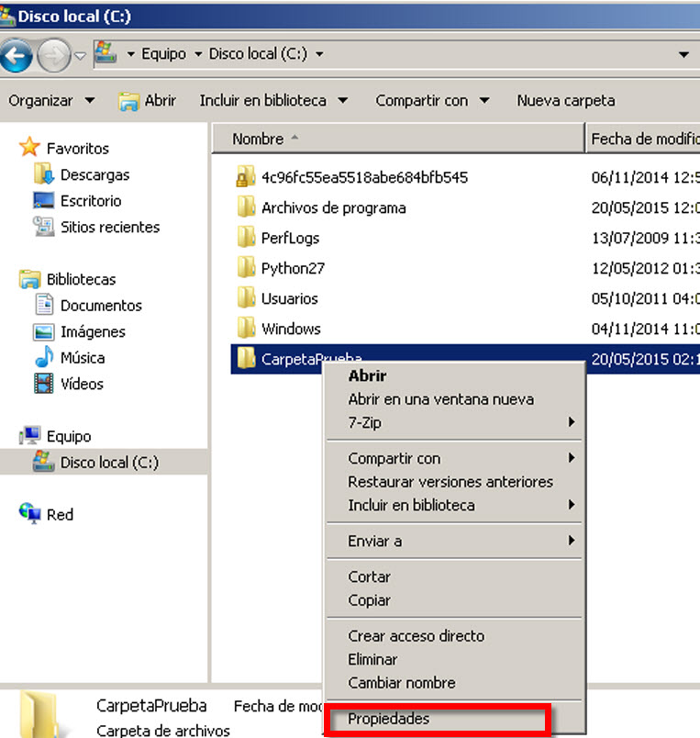Image resolution: width=700 pixels, height=738 pixels.
Task: Expand the 7-Zip submenu in context menu
Action: [x=459, y=423]
